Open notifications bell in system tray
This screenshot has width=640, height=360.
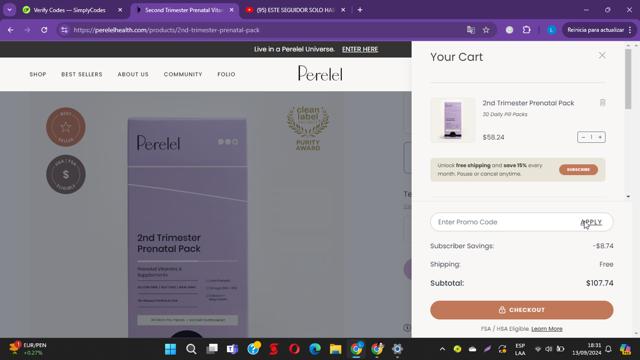pos(608,349)
